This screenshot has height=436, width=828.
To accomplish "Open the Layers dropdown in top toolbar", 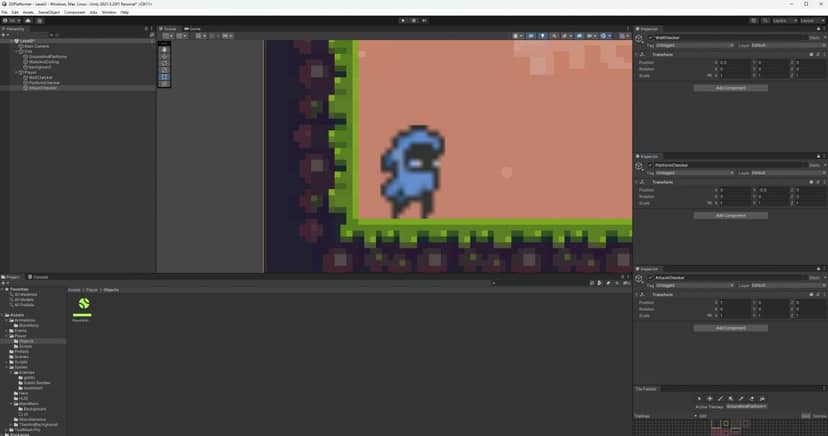I will pos(780,20).
